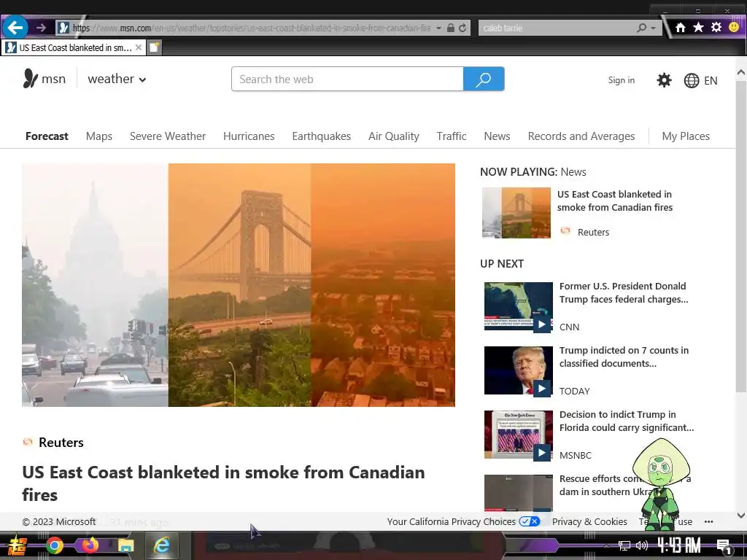The width and height of the screenshot is (747, 560).
Task: Click the page scrollbar up arrow
Action: click(x=741, y=72)
